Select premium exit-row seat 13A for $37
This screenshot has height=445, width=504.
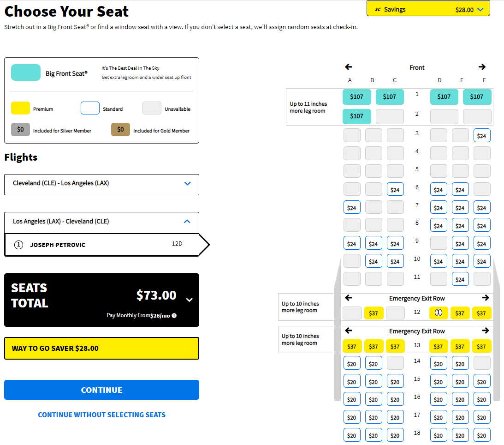(x=352, y=346)
